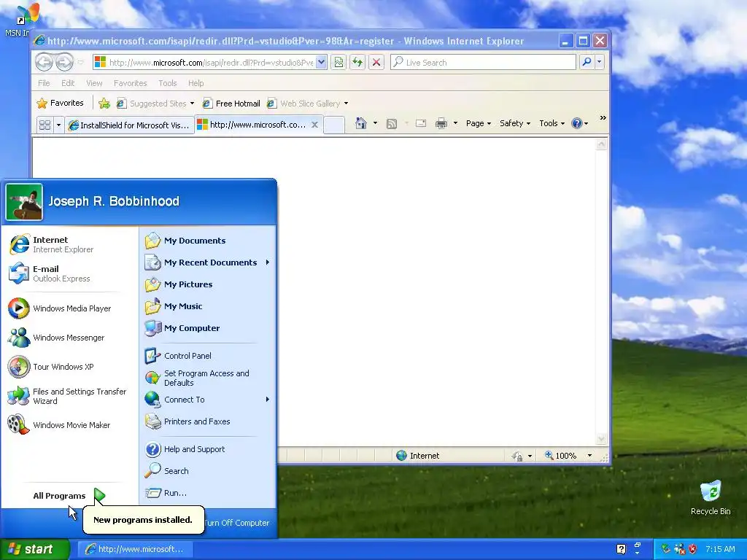Click Turn Off Computer
This screenshot has width=747, height=560.
click(x=237, y=522)
